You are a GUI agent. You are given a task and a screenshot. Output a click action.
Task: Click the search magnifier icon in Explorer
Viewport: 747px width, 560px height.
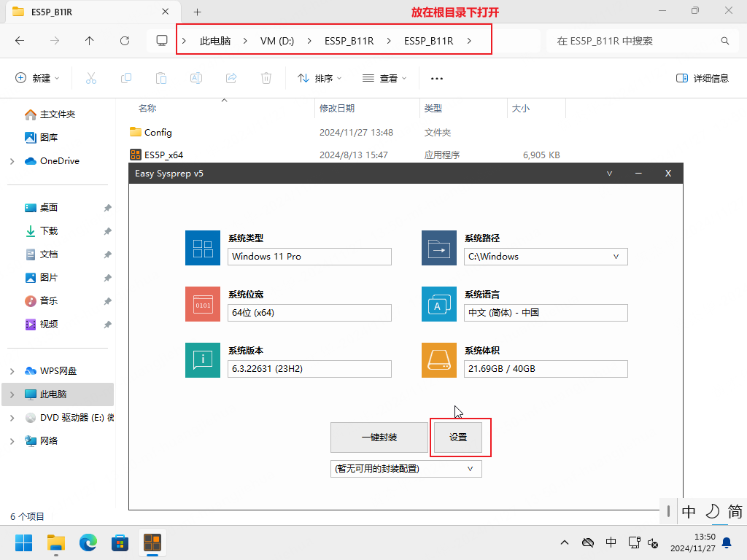[x=725, y=41]
